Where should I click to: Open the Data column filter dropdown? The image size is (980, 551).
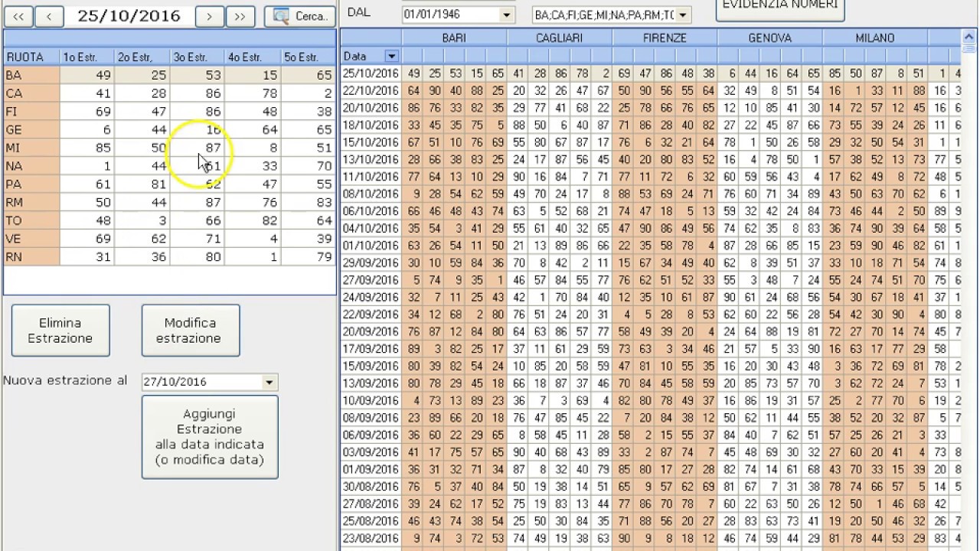pos(391,56)
